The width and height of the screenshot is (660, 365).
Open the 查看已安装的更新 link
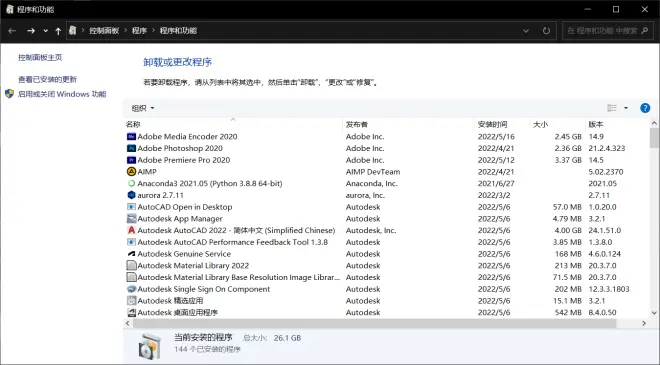click(x=47, y=79)
